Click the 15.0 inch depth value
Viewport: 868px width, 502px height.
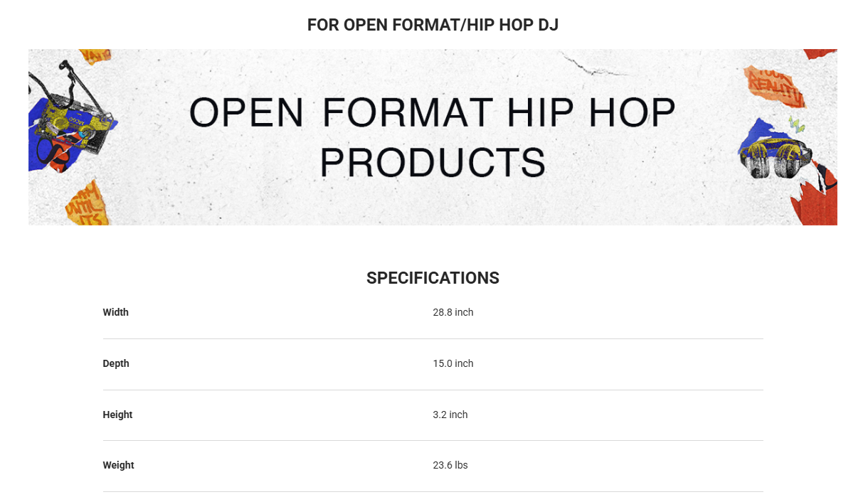pos(453,363)
